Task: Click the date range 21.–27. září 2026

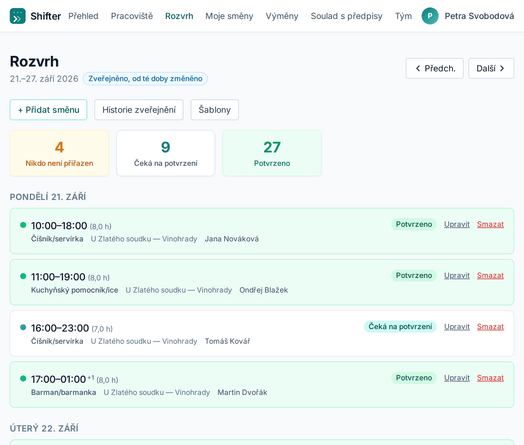Action: pos(44,79)
